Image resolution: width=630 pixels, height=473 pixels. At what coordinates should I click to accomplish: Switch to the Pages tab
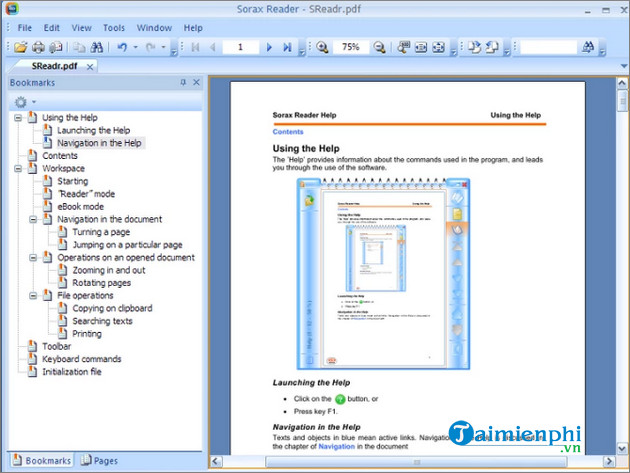99,461
